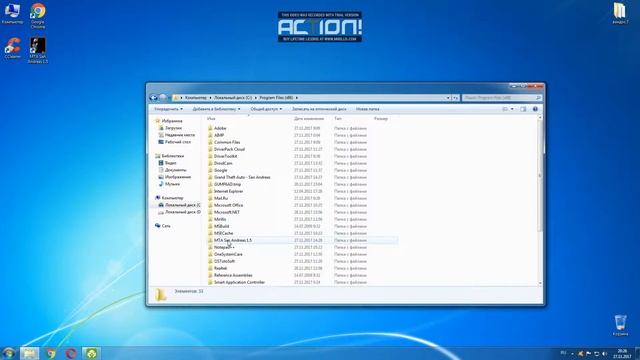
Task: Open Google Chrome from the taskbar
Action: coord(51,353)
